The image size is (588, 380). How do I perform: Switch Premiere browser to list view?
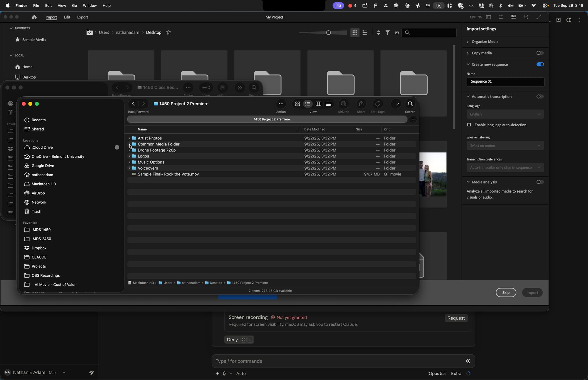coord(365,33)
